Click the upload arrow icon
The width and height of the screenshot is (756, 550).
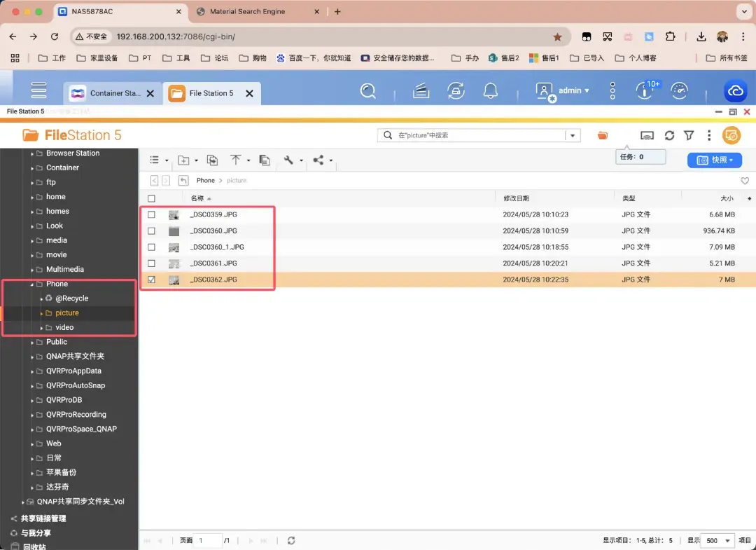(236, 160)
